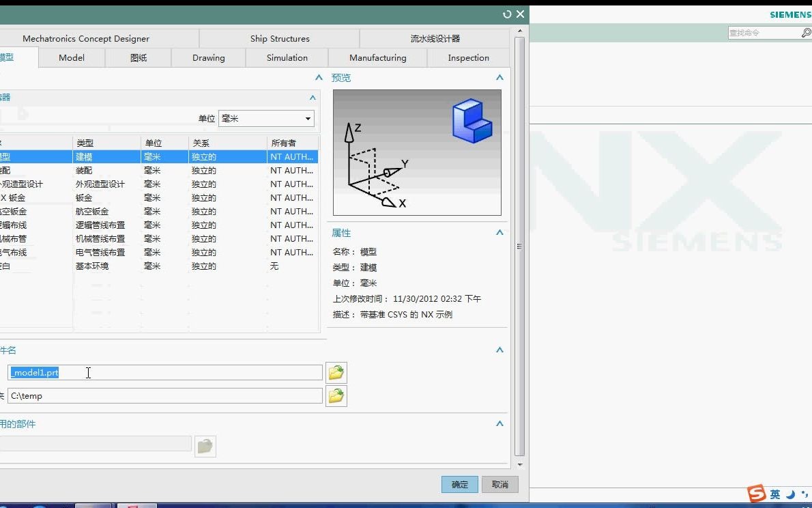Click scrollbar down arrow at dialog bottom

pos(520,465)
